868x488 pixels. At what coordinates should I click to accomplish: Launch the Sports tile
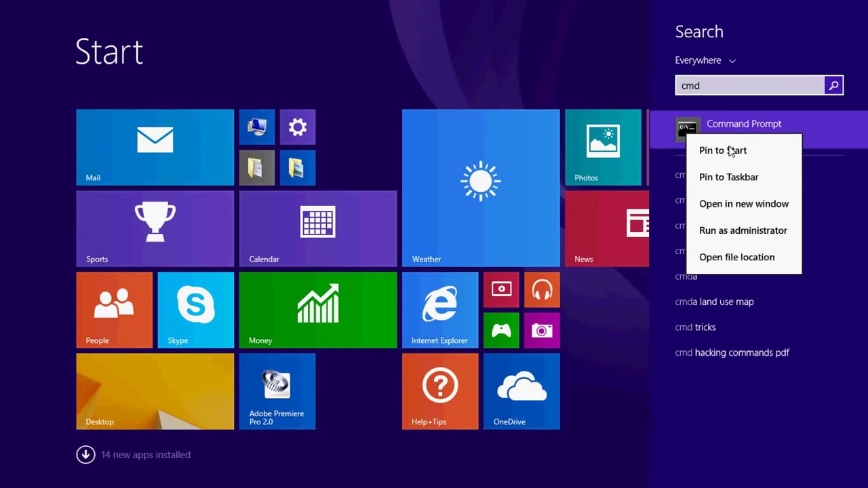155,228
